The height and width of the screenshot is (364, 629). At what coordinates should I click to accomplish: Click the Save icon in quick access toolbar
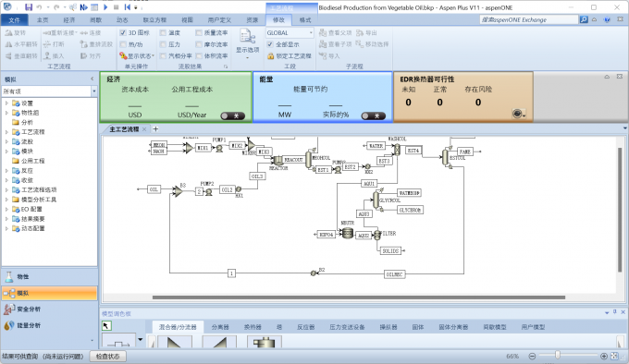pos(29,7)
